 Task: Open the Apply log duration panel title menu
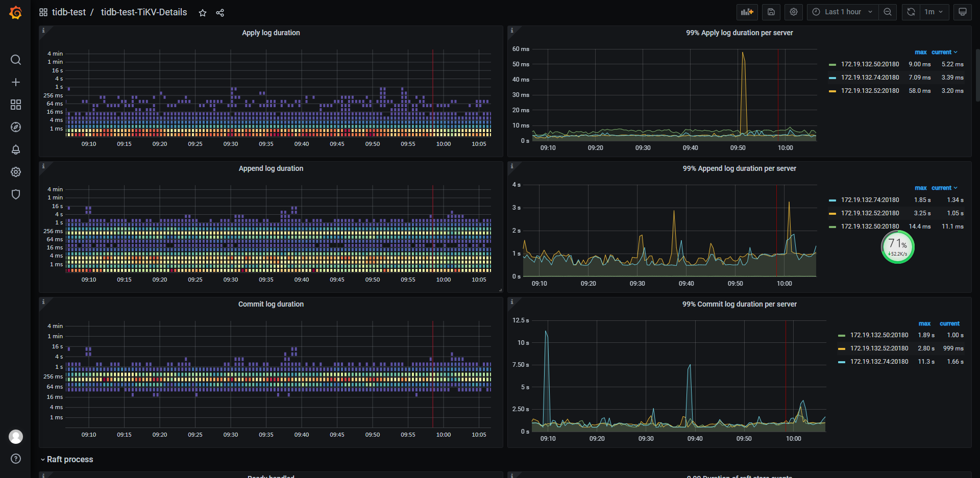[x=271, y=33]
